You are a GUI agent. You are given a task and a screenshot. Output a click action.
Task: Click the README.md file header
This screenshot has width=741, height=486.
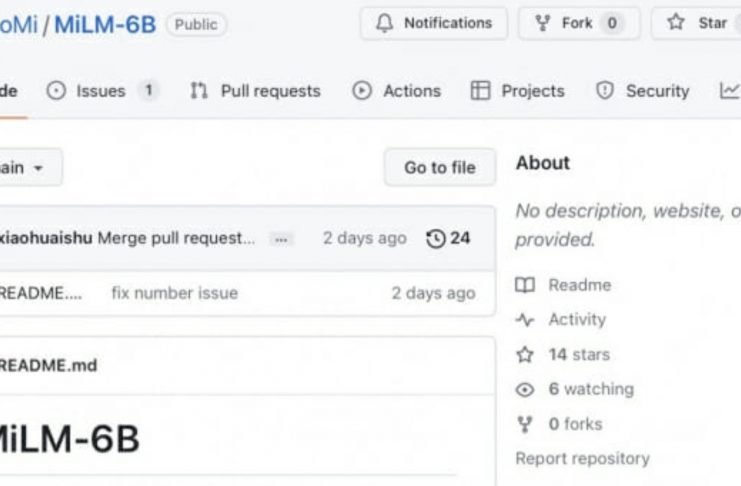tap(48, 365)
